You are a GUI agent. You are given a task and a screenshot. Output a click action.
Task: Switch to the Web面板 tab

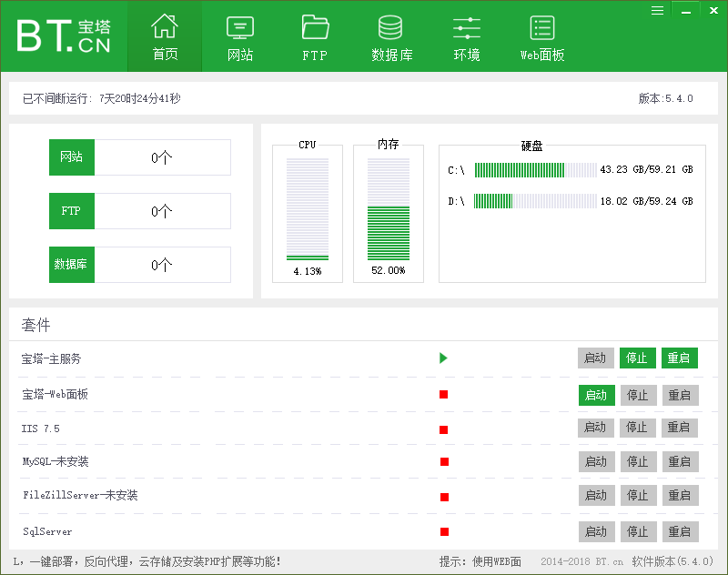click(541, 36)
